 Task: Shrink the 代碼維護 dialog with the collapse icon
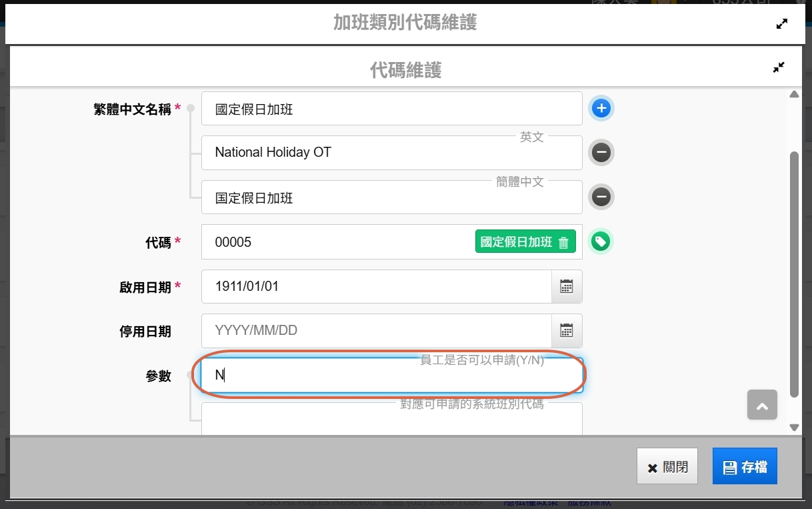click(x=779, y=67)
